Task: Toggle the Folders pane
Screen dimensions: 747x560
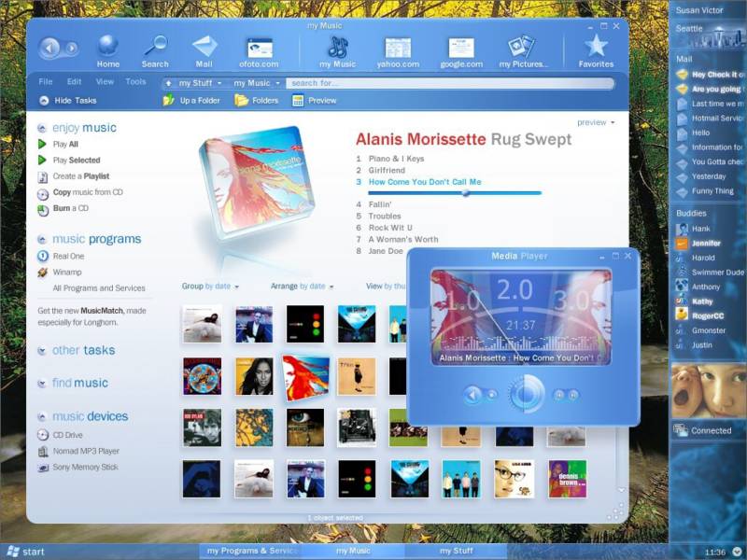Action: pos(256,101)
